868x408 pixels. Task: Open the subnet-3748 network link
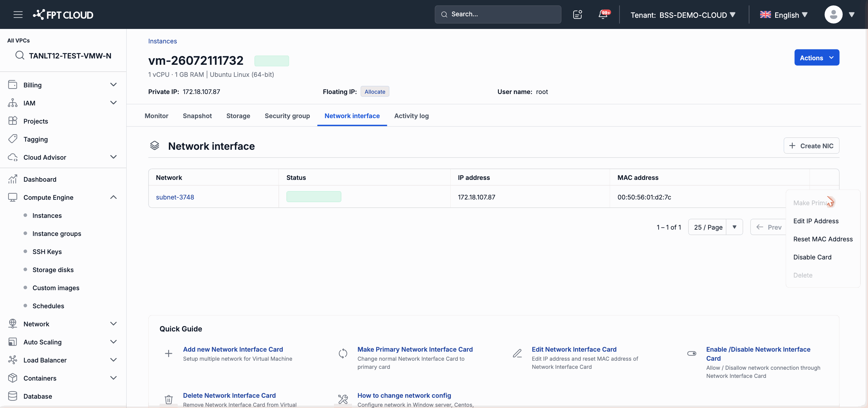(x=175, y=197)
